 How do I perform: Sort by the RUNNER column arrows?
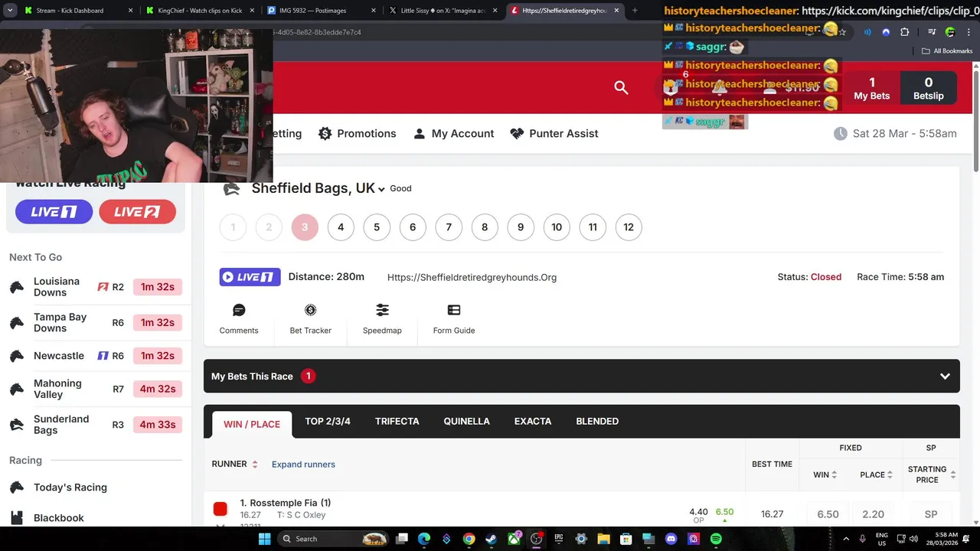(255, 465)
